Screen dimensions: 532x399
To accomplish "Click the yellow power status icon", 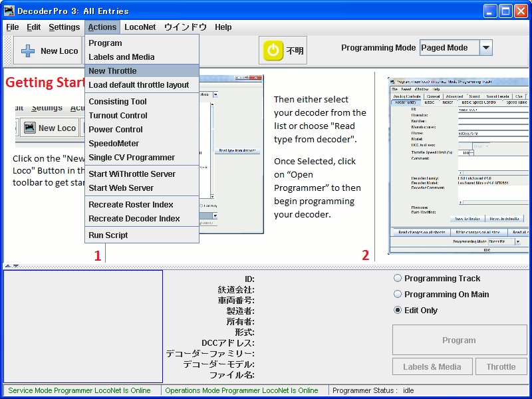I will click(273, 51).
